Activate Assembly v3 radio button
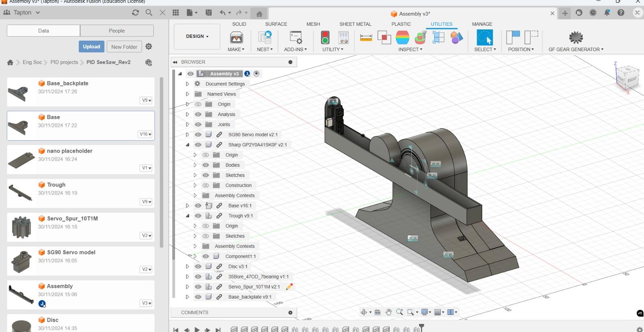Image resolution: width=644 pixels, height=332 pixels. click(256, 74)
